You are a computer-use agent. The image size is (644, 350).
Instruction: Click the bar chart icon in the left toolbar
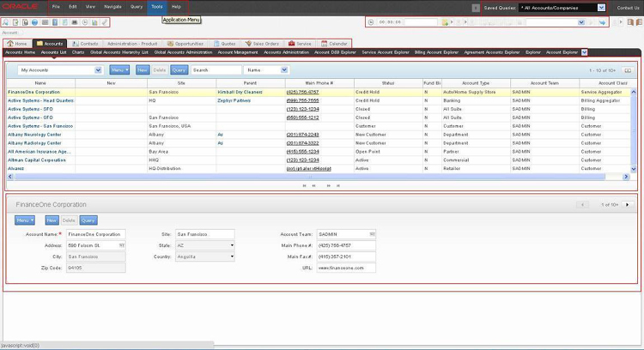94,22
